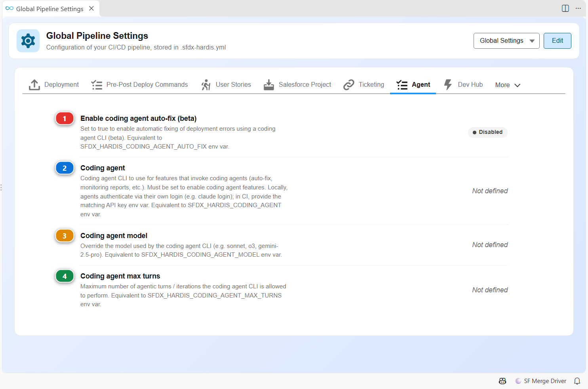Click the Disabled status badge

[488, 132]
